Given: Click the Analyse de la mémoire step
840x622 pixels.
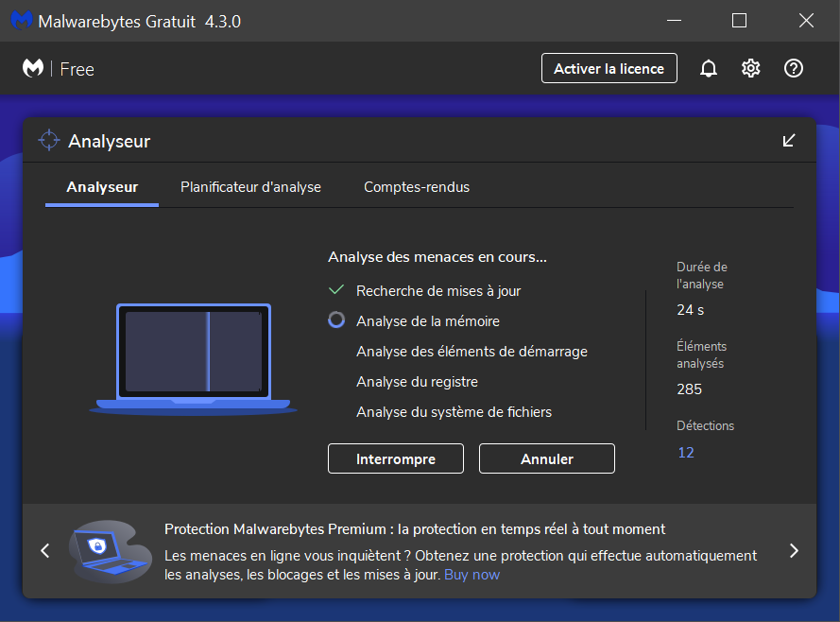Looking at the screenshot, I should (x=428, y=320).
